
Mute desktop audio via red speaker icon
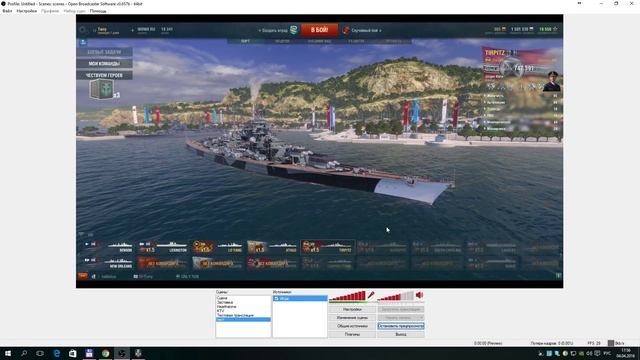(x=419, y=295)
